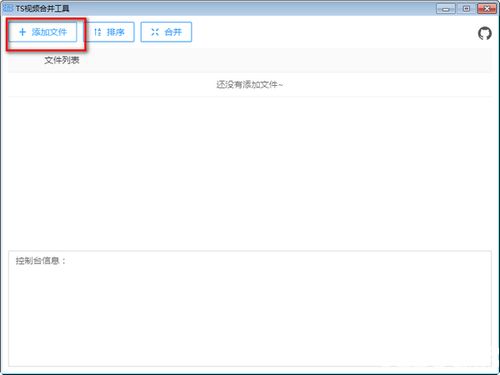Click the sort arrows icon beside 排序
Viewport: 500px width, 375px height.
97,32
